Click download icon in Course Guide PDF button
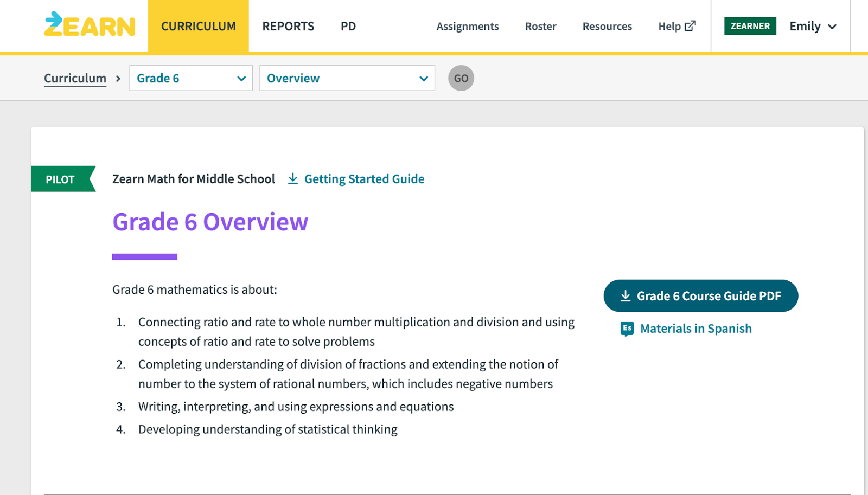 tap(626, 296)
